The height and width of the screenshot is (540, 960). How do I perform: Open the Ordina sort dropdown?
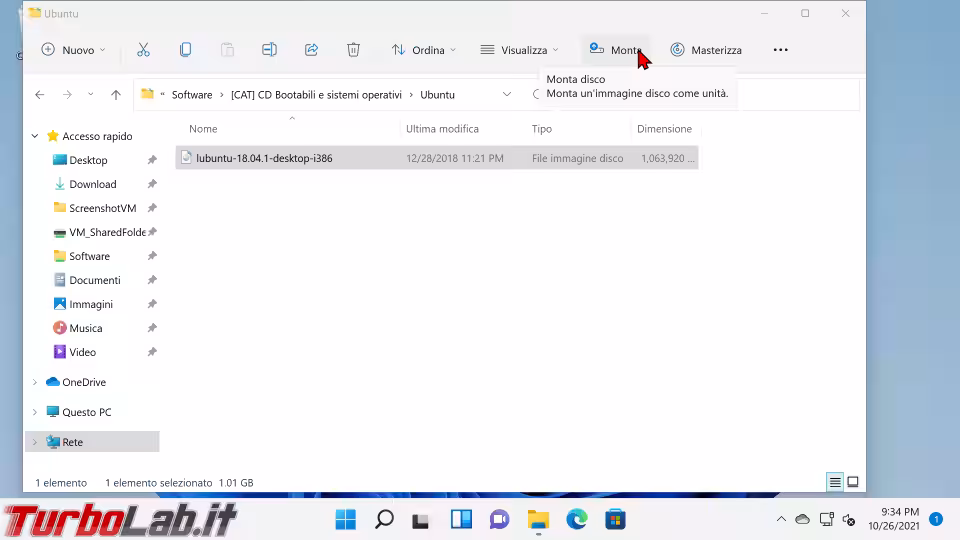coord(423,50)
